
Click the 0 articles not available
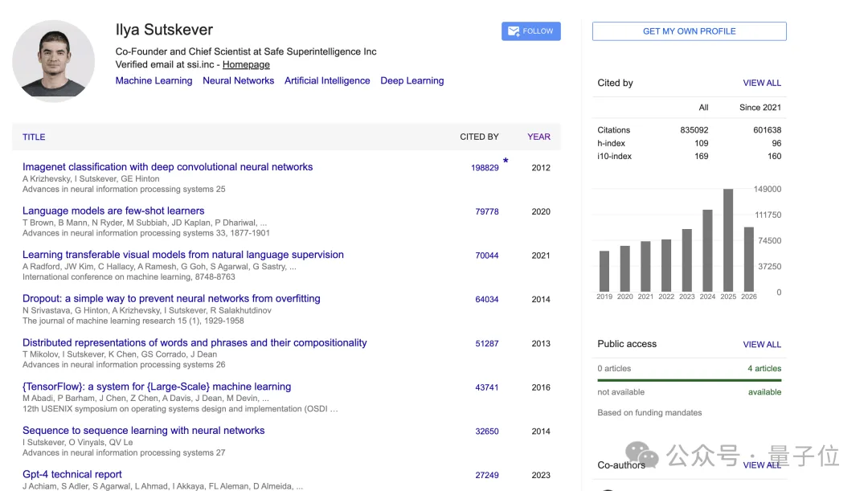[x=614, y=368]
